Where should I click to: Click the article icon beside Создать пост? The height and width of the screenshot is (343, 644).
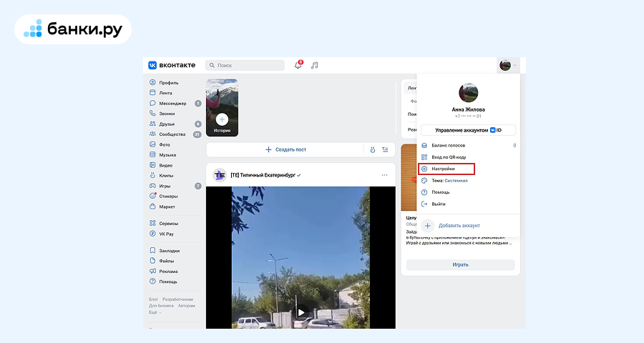tap(385, 150)
